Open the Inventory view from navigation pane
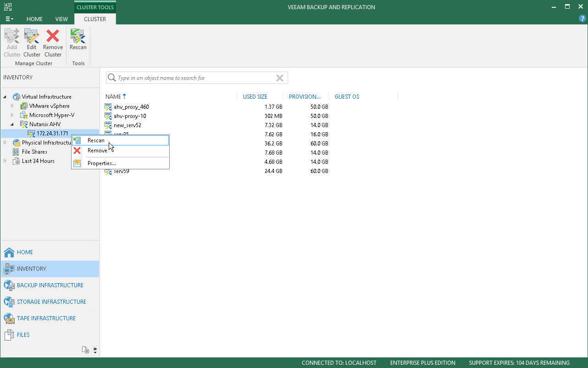This screenshot has width=588, height=368. [x=50, y=269]
